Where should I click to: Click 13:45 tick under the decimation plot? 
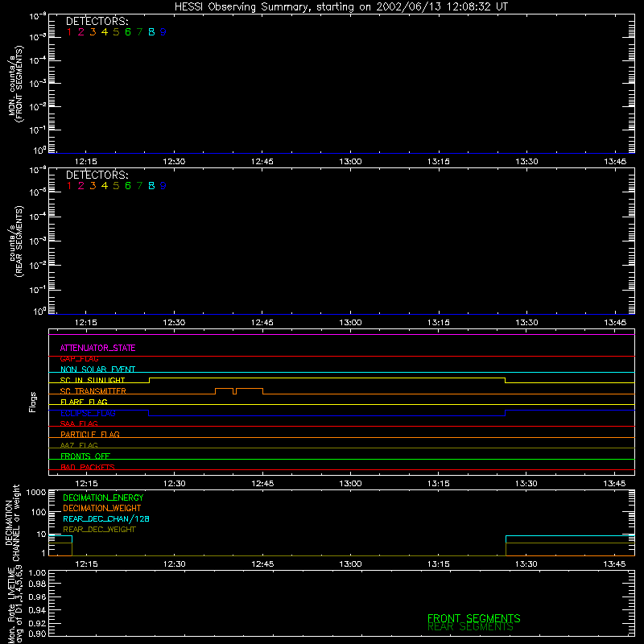point(614,564)
